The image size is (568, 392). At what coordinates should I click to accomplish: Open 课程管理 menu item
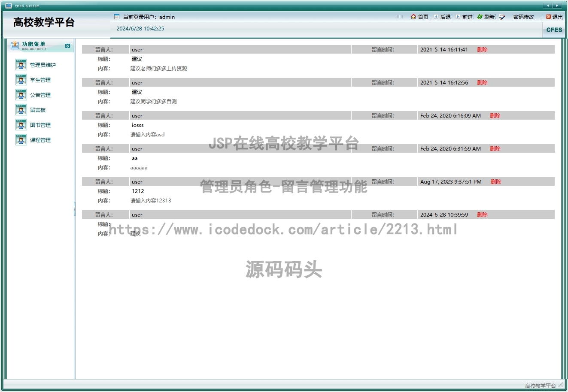pos(40,140)
